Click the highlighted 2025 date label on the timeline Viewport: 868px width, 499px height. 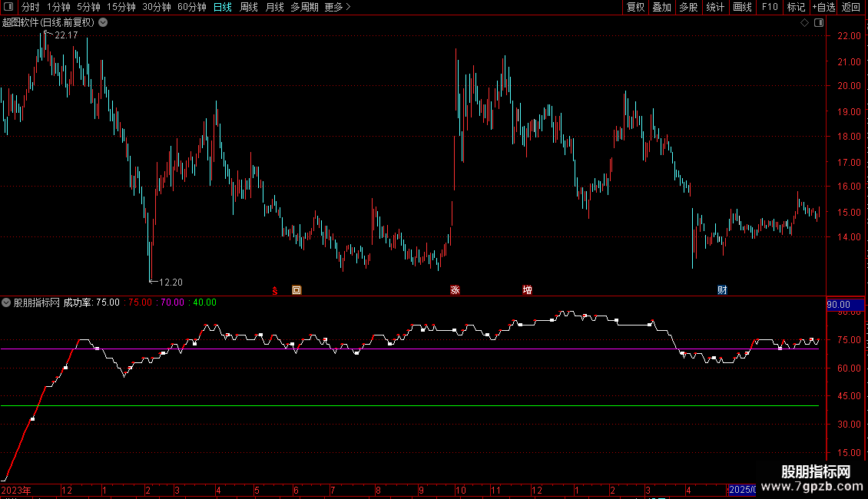click(x=742, y=490)
